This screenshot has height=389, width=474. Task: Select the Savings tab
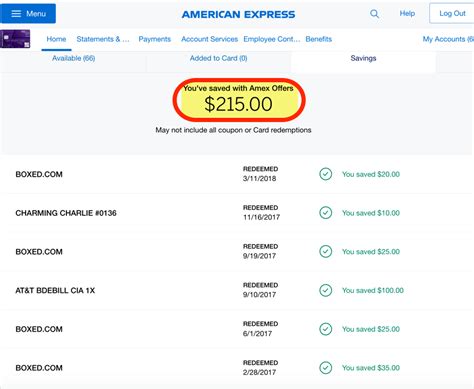[363, 58]
